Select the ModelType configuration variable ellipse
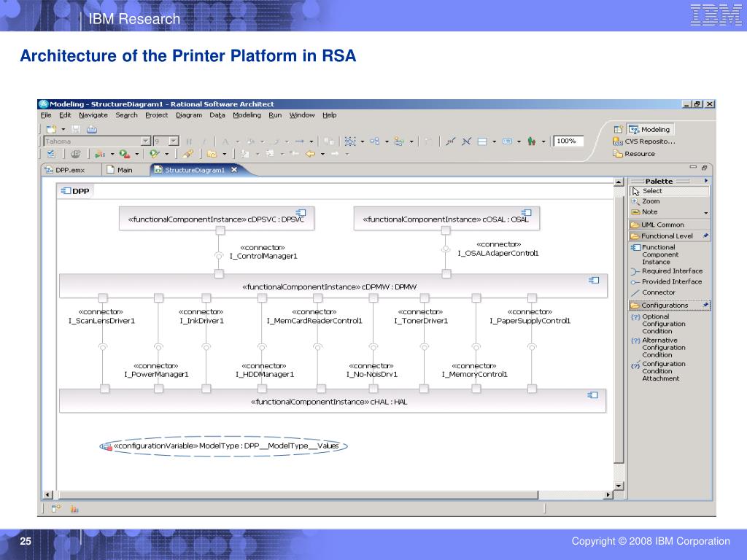 pos(223,446)
